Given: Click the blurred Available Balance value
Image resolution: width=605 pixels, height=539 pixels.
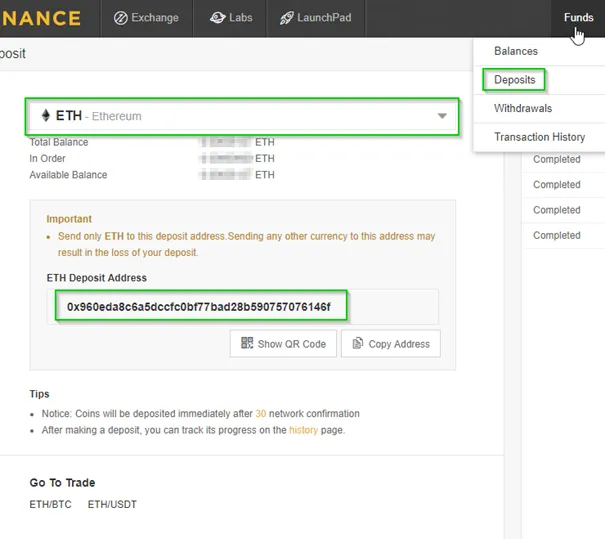Looking at the screenshot, I should pyautogui.click(x=225, y=175).
